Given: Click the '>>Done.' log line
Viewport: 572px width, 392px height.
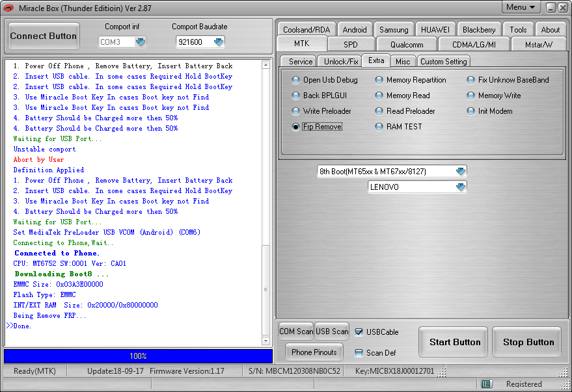Looking at the screenshot, I should [19, 326].
